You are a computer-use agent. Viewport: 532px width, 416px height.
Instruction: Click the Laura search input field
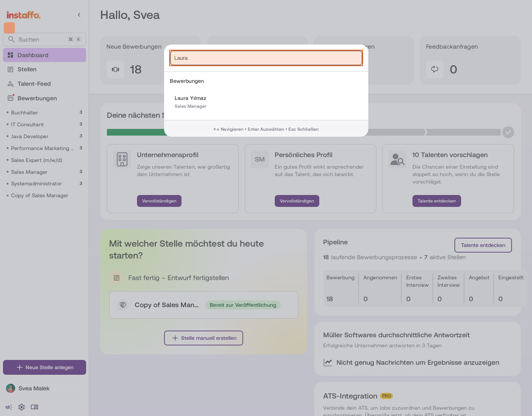[x=266, y=58]
